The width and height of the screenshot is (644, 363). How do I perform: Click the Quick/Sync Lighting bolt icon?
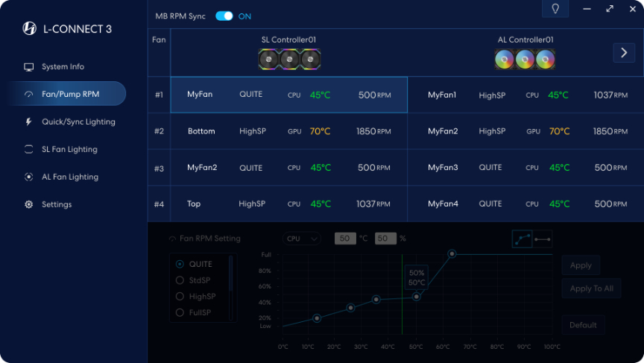click(x=28, y=121)
